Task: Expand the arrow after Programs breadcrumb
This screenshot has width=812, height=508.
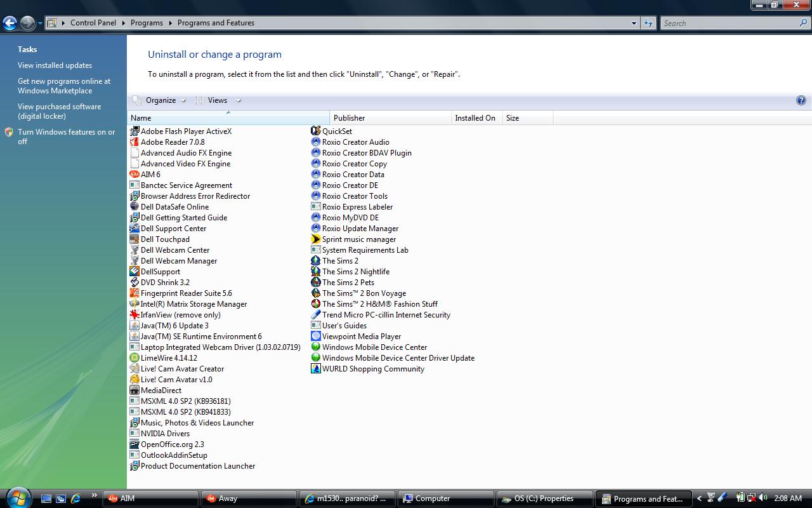Action: (171, 23)
